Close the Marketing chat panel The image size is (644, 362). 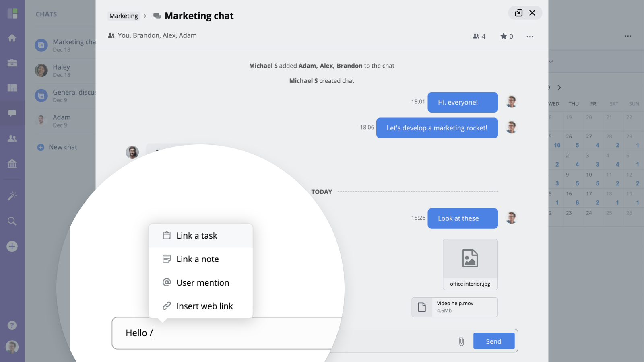pos(532,13)
